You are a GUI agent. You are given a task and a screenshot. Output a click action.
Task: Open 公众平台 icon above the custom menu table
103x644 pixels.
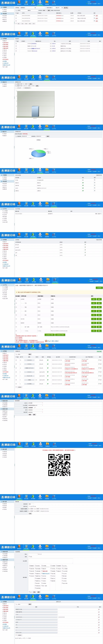coord(55,280)
